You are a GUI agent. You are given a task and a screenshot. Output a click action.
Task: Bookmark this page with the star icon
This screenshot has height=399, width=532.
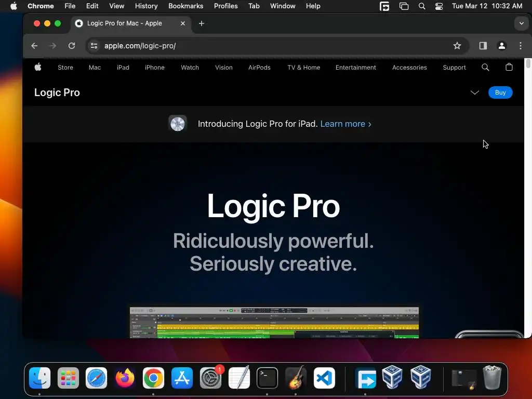(457, 46)
